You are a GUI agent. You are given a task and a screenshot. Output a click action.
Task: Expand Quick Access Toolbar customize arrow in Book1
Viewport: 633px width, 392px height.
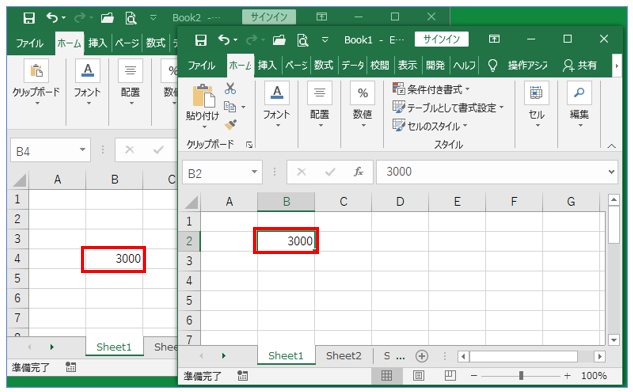point(325,40)
